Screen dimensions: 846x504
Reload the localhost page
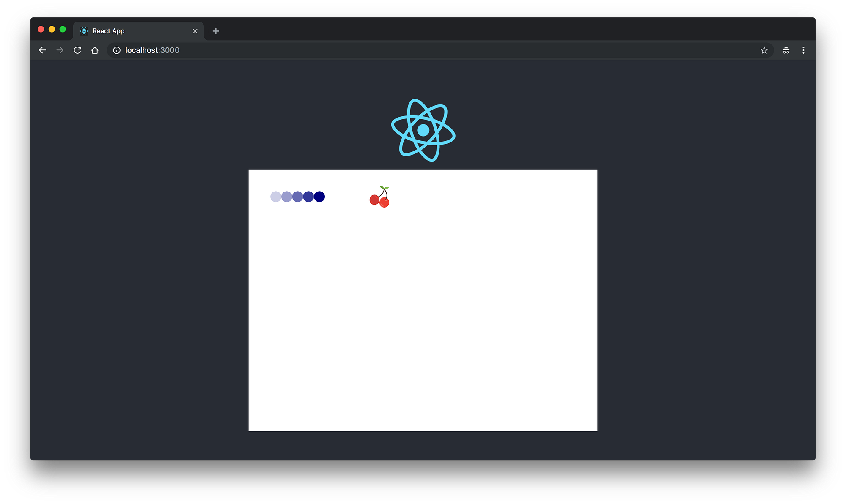pos(77,50)
